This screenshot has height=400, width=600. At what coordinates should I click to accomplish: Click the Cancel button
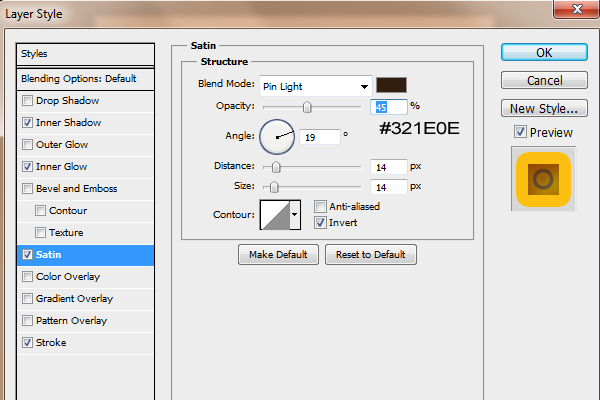click(544, 80)
